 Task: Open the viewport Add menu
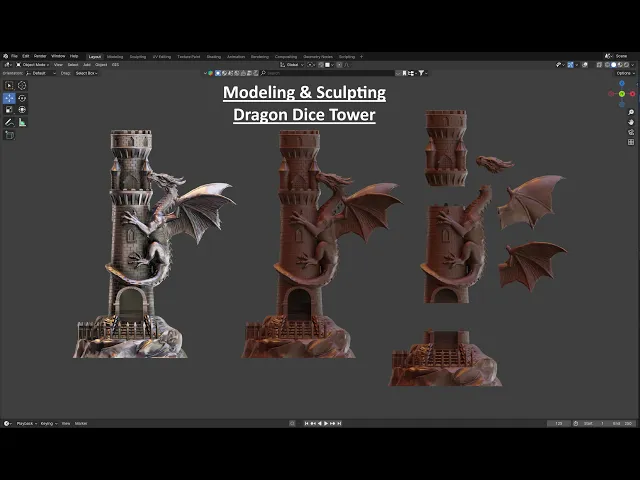click(x=87, y=64)
